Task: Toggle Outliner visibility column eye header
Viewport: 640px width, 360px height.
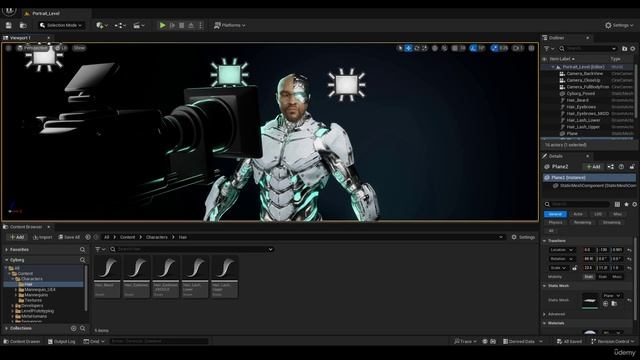Action: point(545,59)
